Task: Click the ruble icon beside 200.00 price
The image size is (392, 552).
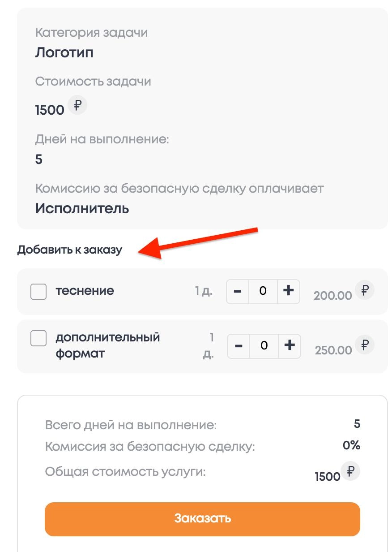Action: (365, 290)
